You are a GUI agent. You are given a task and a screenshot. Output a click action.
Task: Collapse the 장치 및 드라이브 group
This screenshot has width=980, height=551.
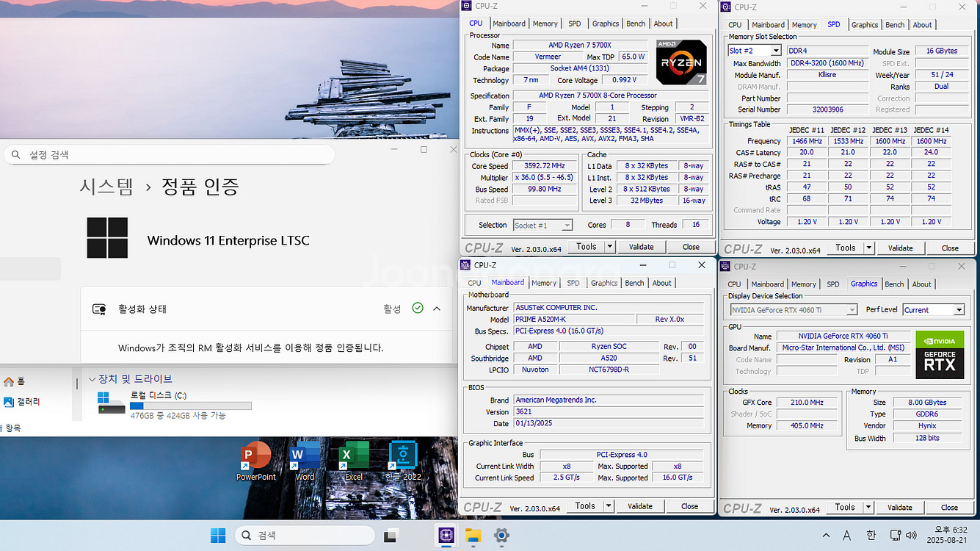[92, 379]
